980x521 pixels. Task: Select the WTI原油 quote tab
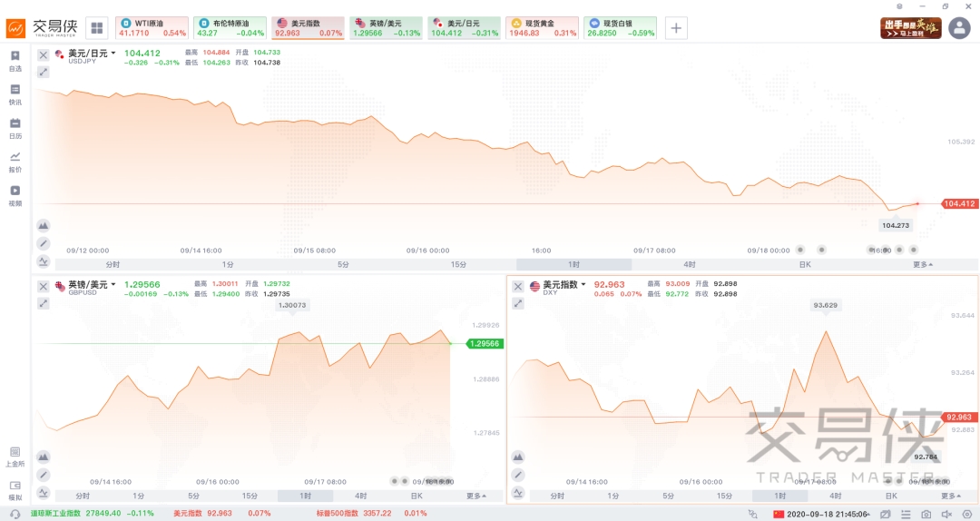[152, 27]
